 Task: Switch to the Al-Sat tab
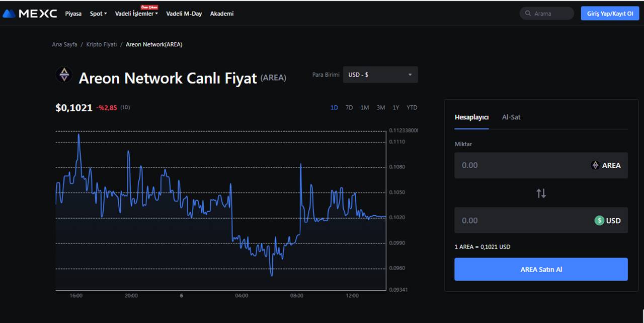click(x=511, y=117)
